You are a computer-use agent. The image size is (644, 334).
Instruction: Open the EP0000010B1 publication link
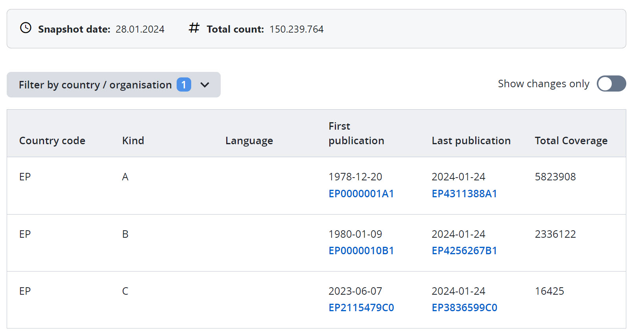click(x=361, y=251)
